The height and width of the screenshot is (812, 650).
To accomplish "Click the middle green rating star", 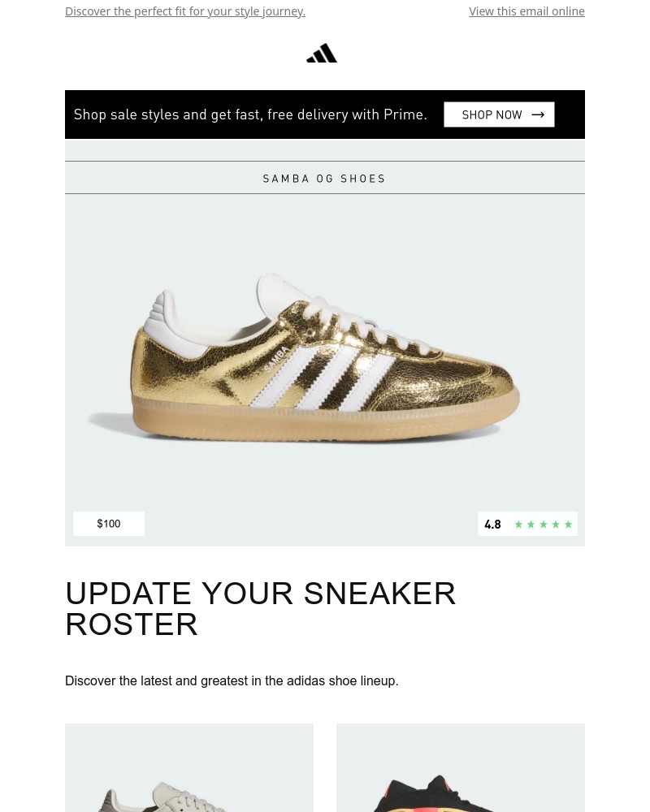I will pyautogui.click(x=544, y=525).
